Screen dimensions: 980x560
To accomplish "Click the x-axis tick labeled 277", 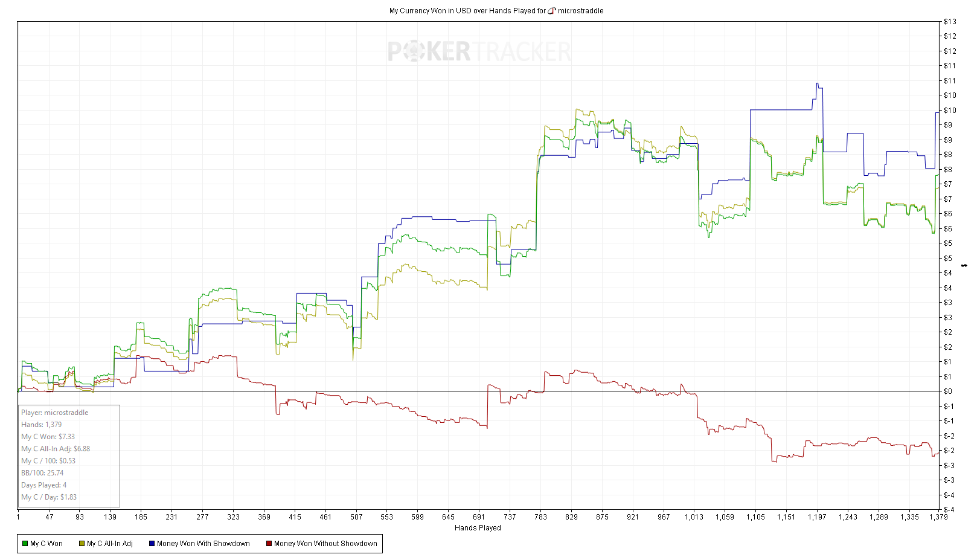I will pos(202,517).
